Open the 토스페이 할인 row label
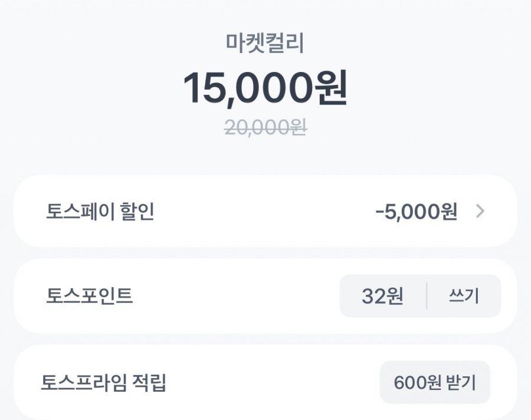Screen dimensions: 531x420 100,212
